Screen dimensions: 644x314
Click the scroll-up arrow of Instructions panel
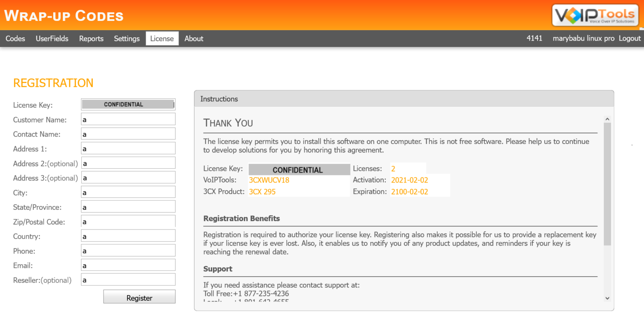pos(607,118)
